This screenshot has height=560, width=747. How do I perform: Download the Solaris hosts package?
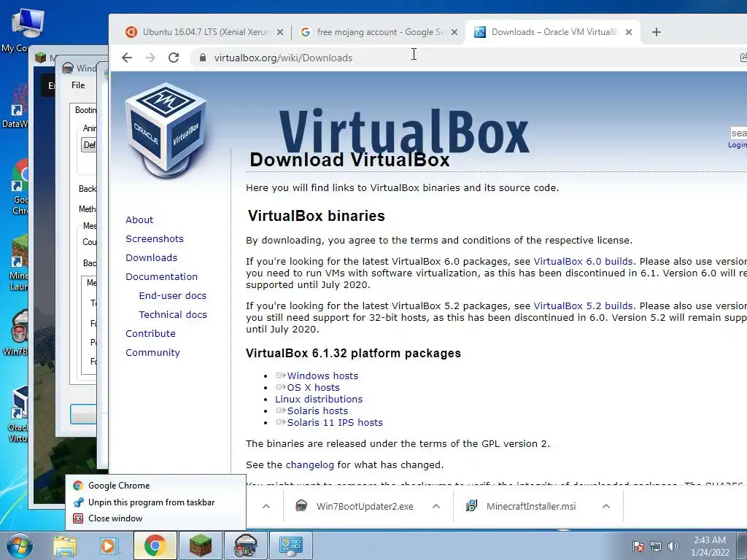coord(317,411)
